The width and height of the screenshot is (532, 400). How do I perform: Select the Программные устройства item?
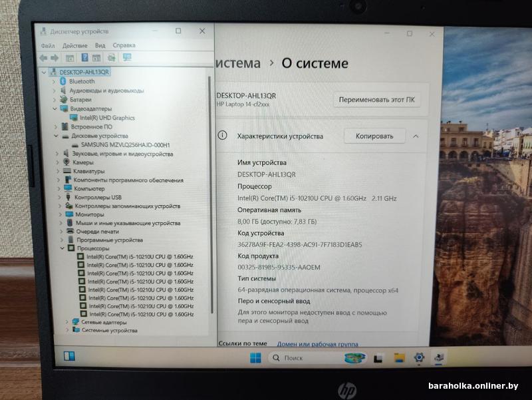[110, 240]
